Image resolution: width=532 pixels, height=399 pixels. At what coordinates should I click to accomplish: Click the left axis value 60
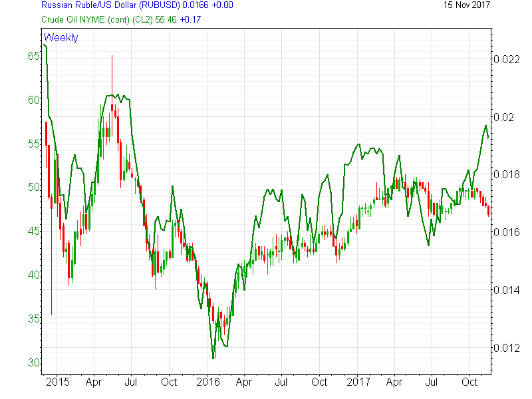[x=34, y=100]
